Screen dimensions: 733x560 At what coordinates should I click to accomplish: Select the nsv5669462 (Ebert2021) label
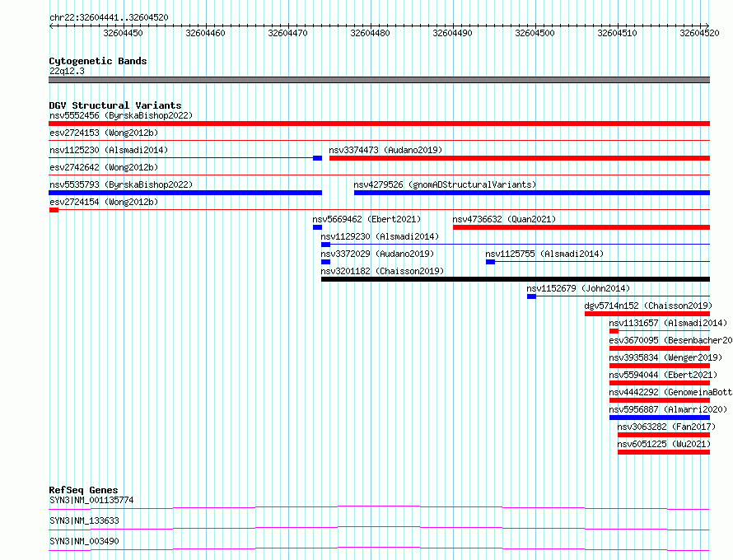[367, 219]
